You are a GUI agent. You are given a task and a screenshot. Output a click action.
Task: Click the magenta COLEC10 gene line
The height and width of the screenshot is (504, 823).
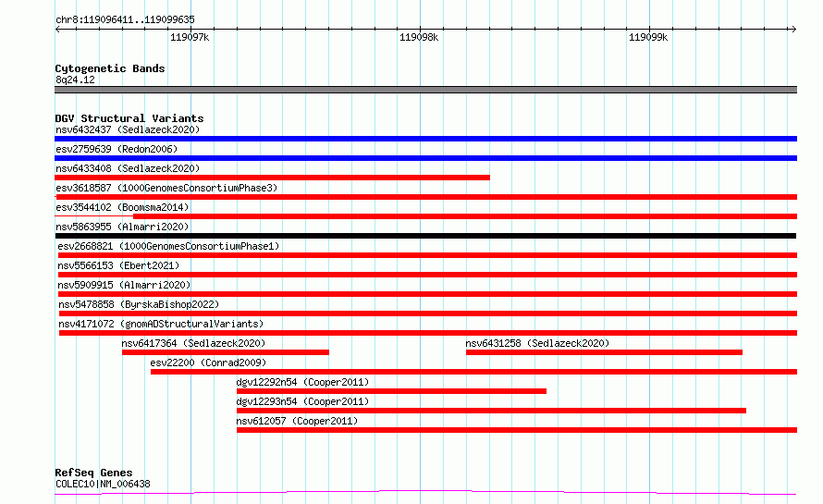coord(425,493)
